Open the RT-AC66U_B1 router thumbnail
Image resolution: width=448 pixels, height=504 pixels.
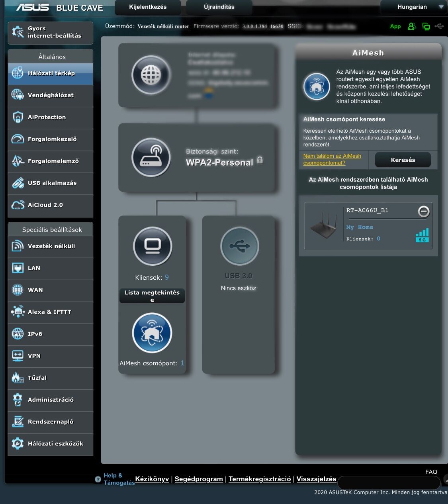[x=324, y=225]
